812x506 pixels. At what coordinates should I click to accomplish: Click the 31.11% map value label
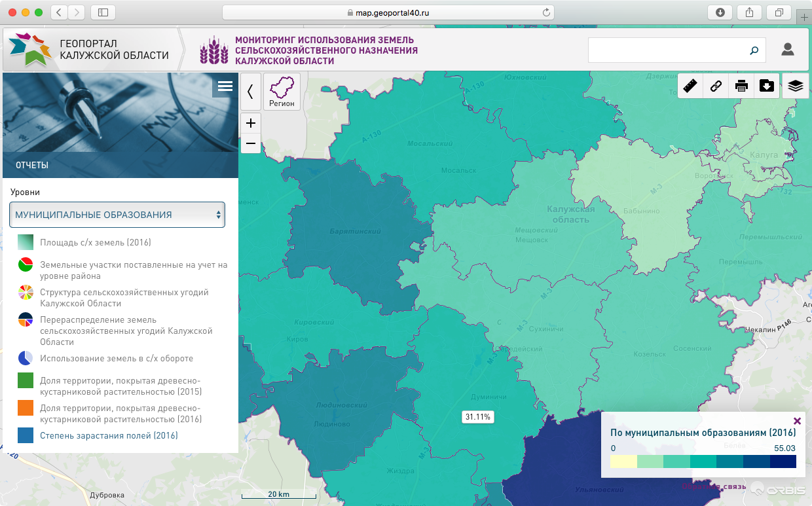pyautogui.click(x=477, y=416)
